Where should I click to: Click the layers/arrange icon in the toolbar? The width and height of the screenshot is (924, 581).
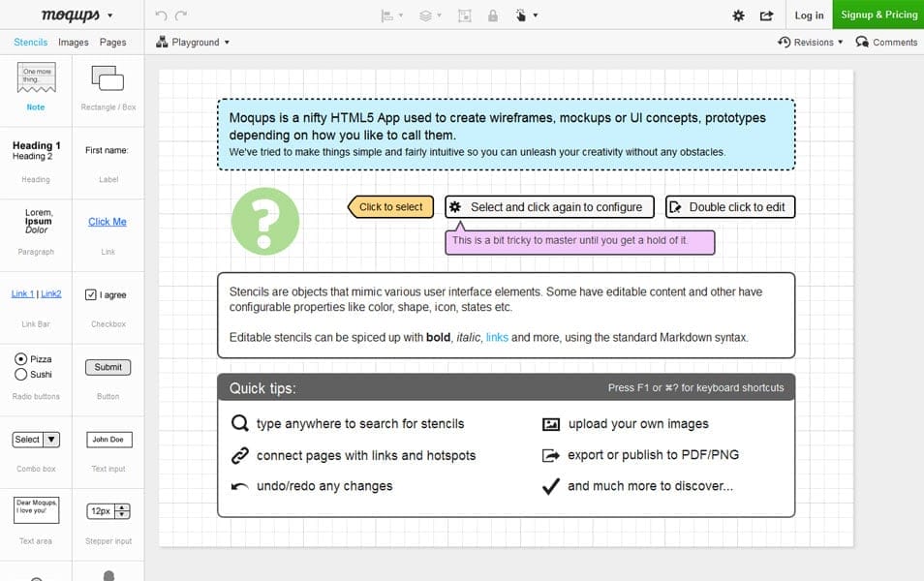(423, 15)
